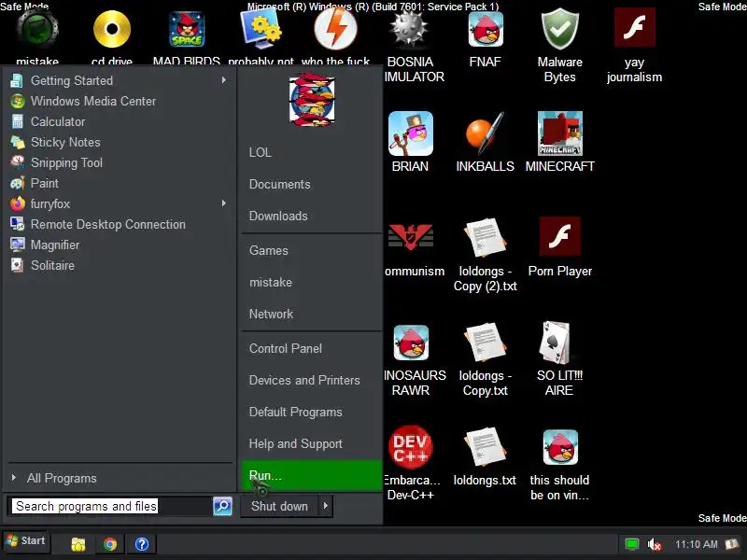Open the Shut down options arrow
This screenshot has height=560, width=747.
325,506
